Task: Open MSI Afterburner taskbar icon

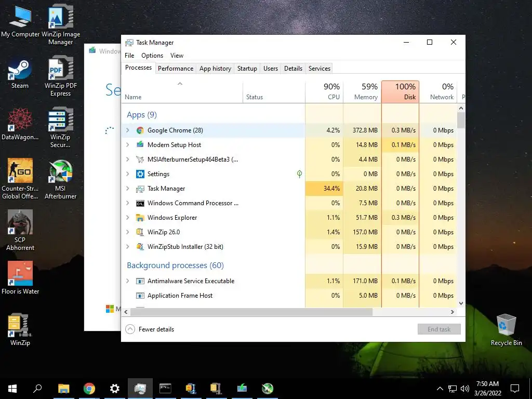Action: (x=268, y=389)
